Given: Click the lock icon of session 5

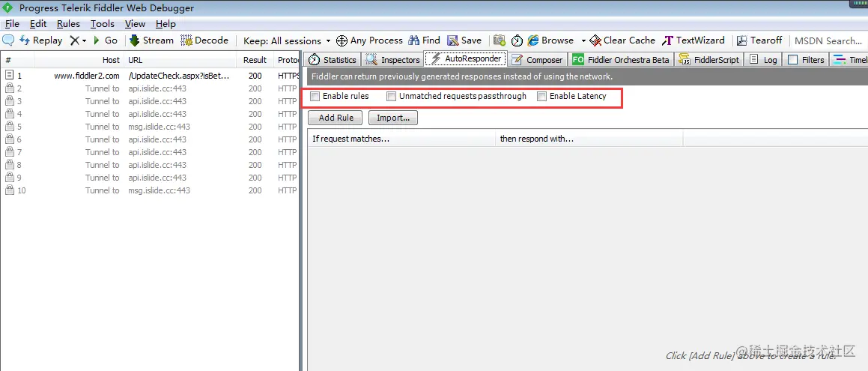Looking at the screenshot, I should click(9, 126).
